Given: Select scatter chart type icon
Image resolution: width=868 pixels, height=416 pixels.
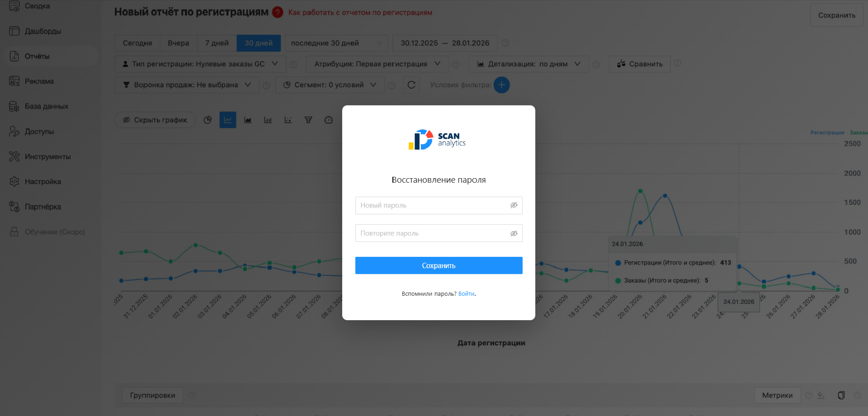Looking at the screenshot, I should pos(288,120).
